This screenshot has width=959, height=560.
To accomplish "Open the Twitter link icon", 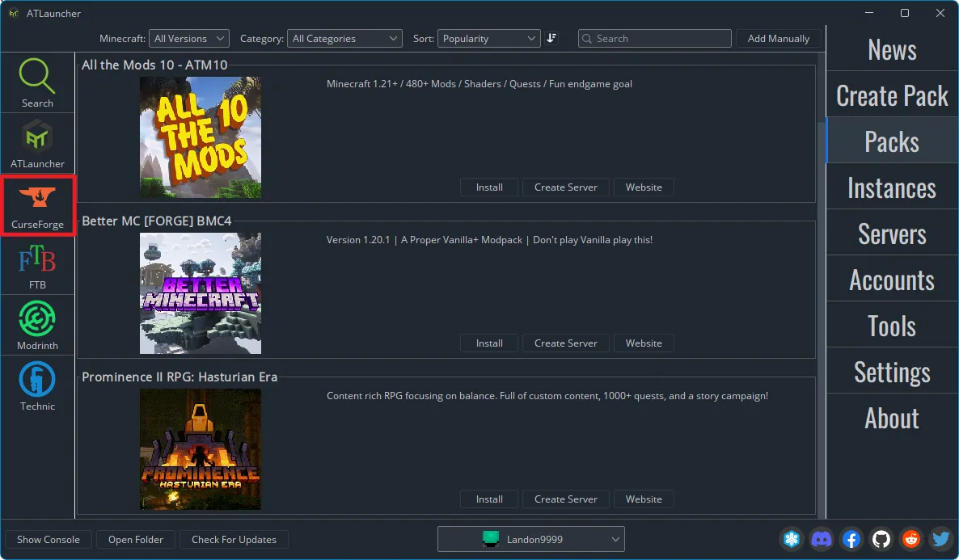I will coord(940,539).
